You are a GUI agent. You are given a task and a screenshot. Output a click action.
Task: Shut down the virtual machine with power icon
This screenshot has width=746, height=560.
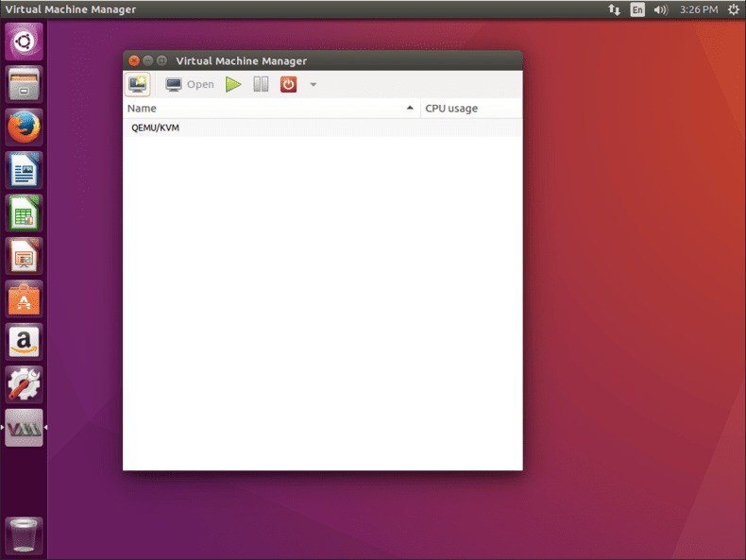288,84
